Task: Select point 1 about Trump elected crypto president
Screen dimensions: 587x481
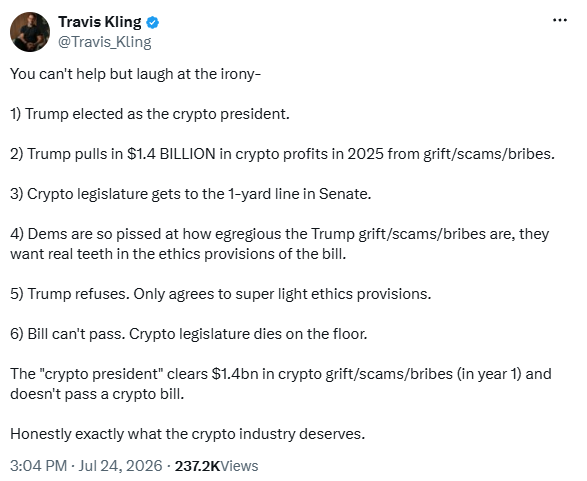Action: coord(150,114)
